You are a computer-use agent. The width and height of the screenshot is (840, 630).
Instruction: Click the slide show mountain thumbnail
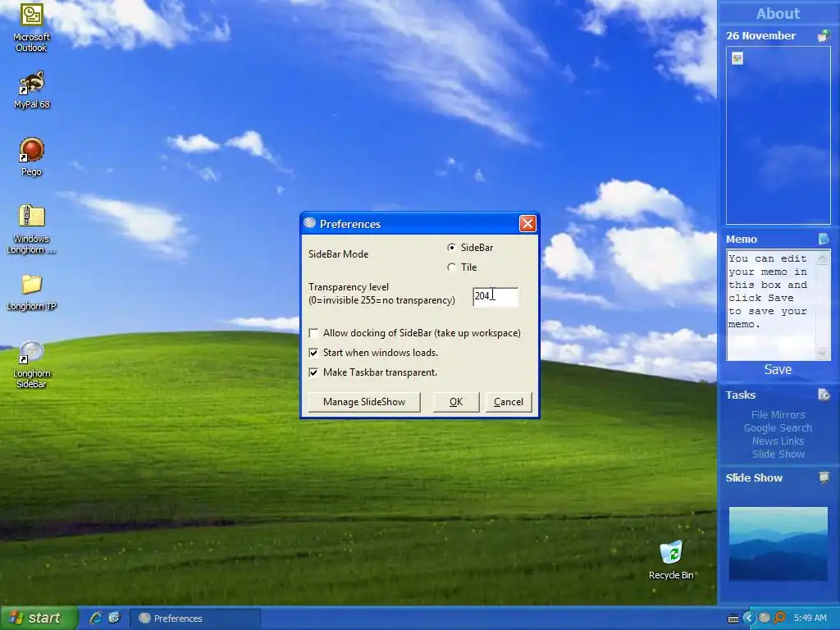point(778,544)
